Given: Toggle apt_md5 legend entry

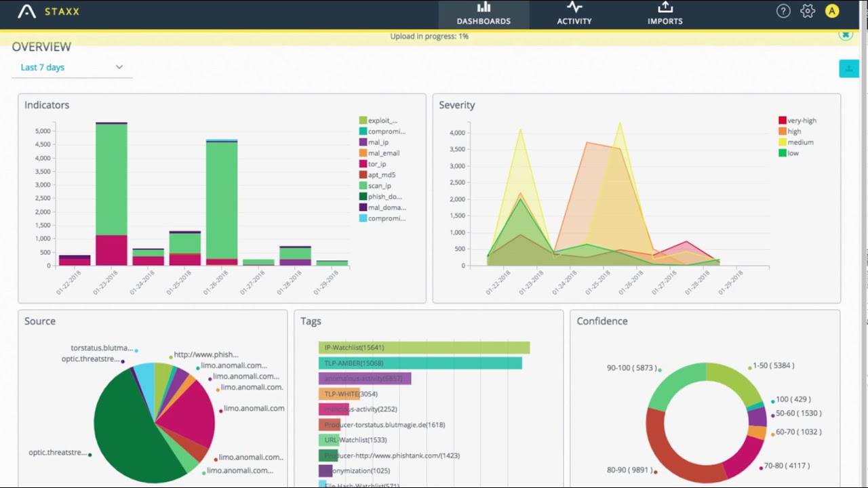Looking at the screenshot, I should (x=377, y=175).
